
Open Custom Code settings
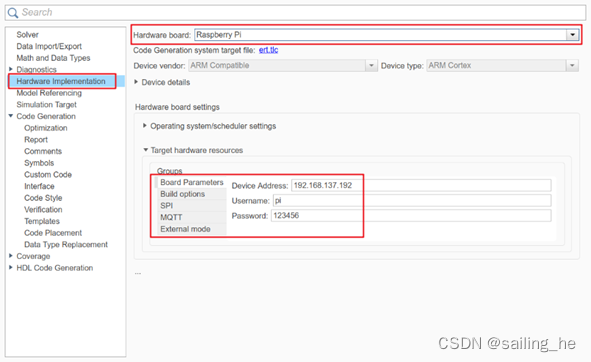(48, 175)
